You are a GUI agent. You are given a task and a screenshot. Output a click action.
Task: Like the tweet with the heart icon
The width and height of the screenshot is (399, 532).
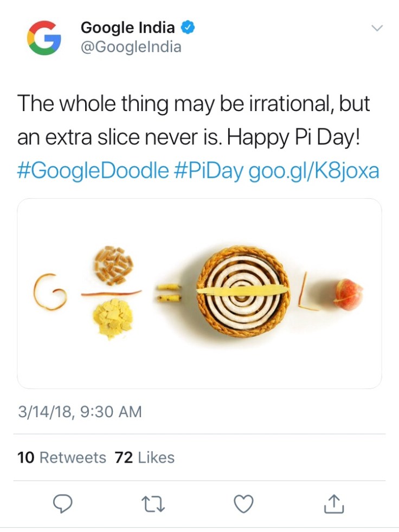point(244,504)
